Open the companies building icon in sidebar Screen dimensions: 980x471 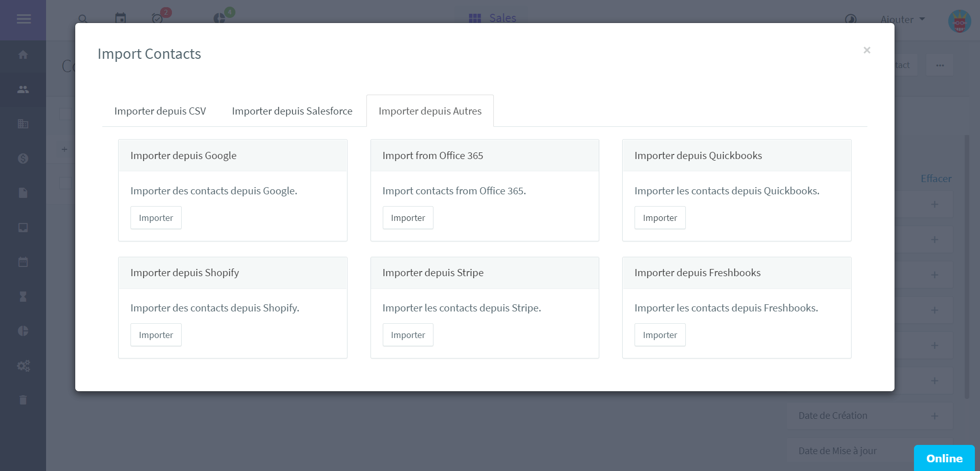click(x=23, y=124)
